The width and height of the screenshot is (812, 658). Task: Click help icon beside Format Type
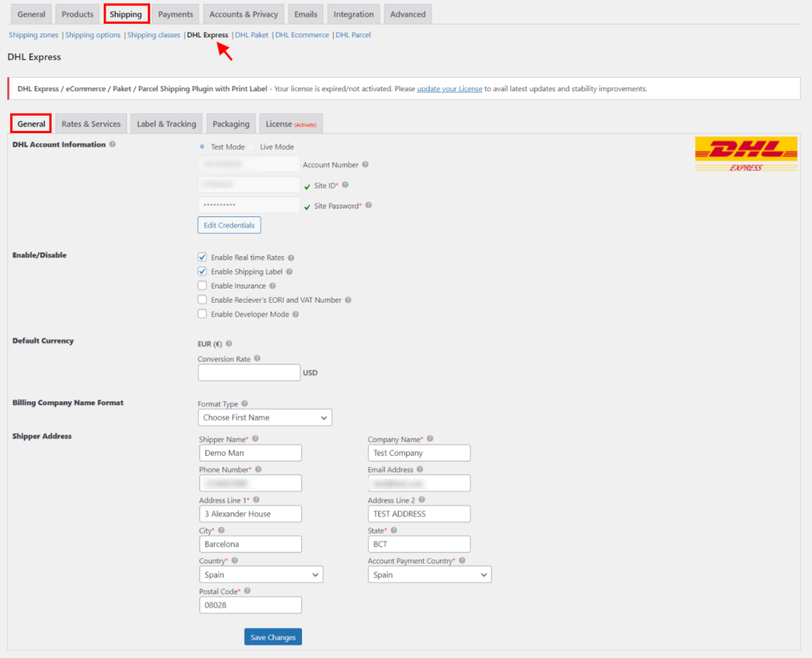tap(244, 404)
